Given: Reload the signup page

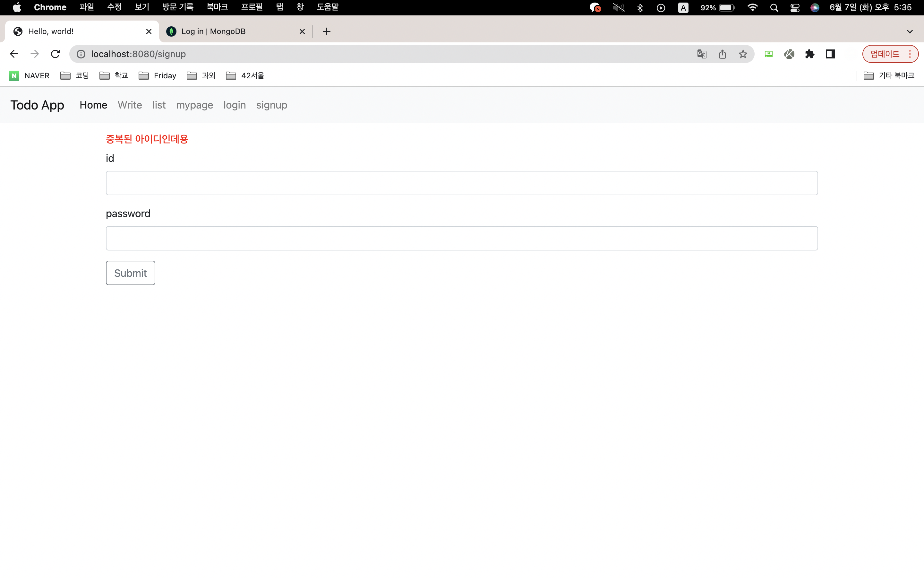Looking at the screenshot, I should coord(56,54).
